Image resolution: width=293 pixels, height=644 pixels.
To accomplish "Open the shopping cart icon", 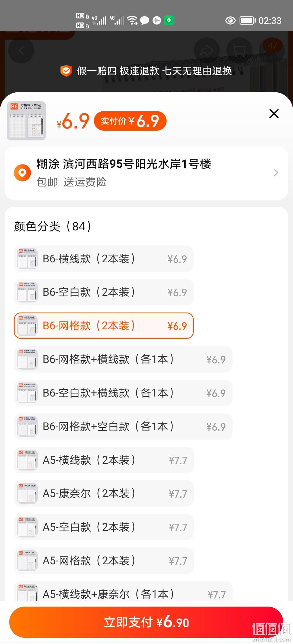I will point(239,50).
